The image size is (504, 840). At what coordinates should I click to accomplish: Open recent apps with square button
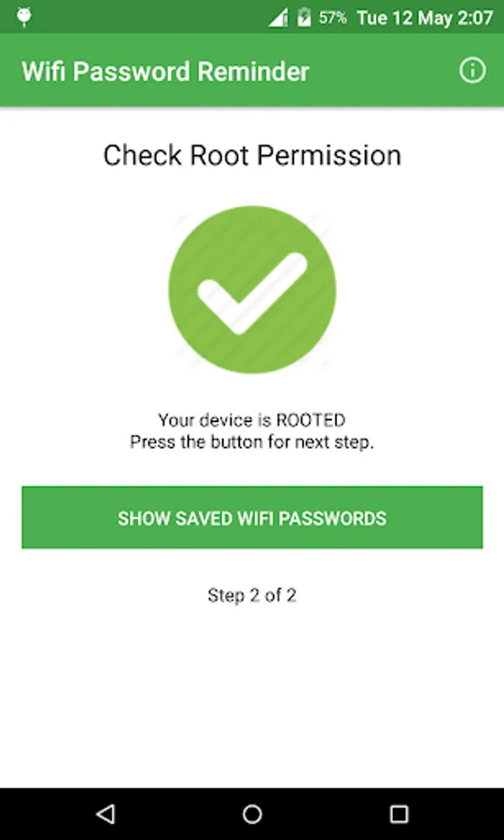click(399, 814)
